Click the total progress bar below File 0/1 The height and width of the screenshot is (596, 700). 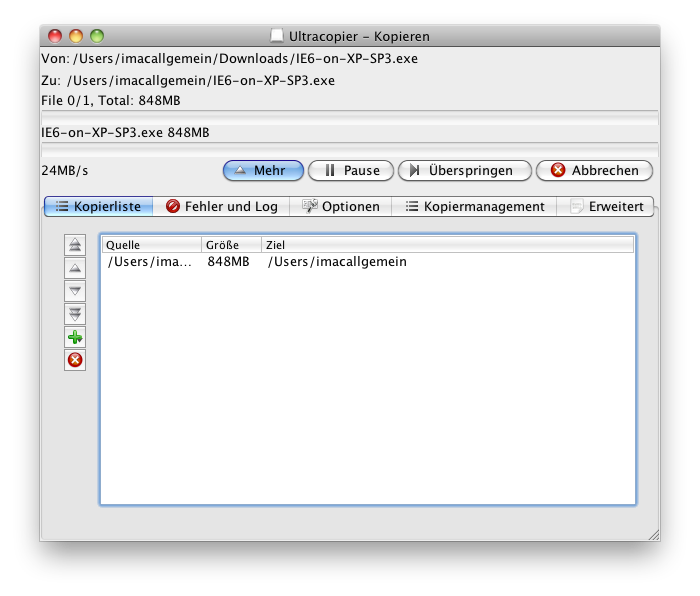[x=350, y=118]
